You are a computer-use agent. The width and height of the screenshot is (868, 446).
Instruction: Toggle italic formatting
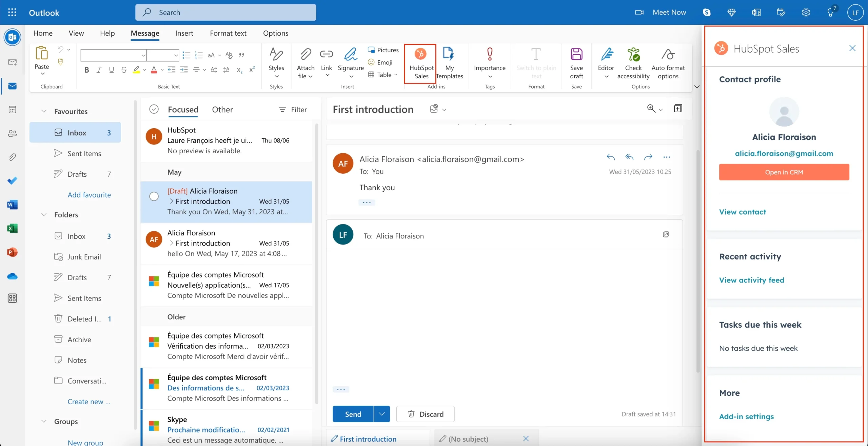click(99, 70)
